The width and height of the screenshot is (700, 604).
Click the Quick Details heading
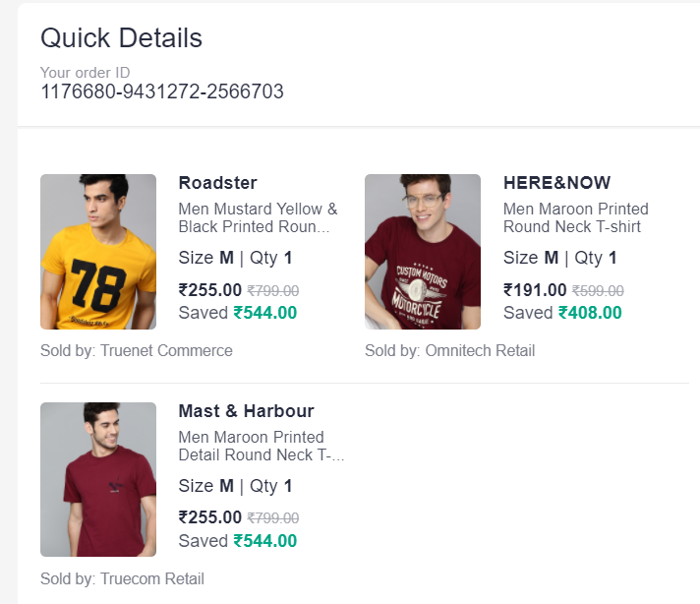click(x=121, y=38)
